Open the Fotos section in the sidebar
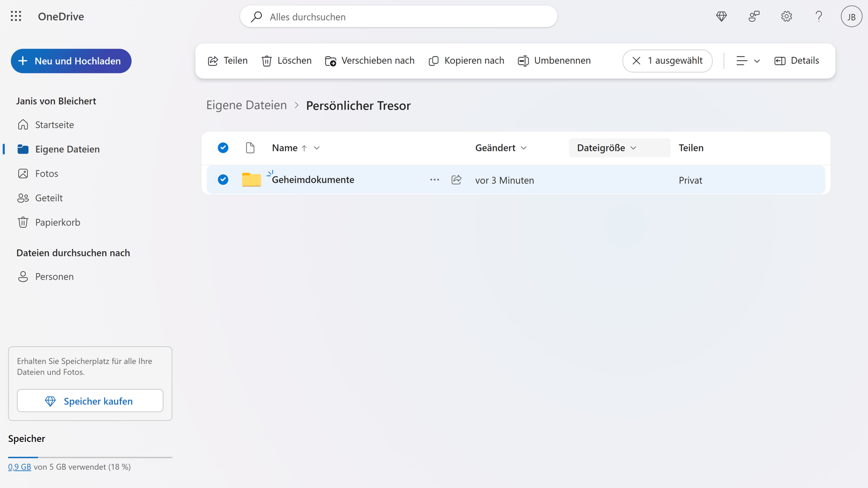 point(46,173)
